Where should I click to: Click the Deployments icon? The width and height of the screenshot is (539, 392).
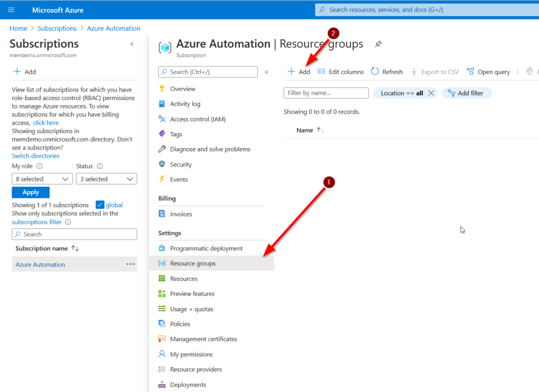point(162,385)
